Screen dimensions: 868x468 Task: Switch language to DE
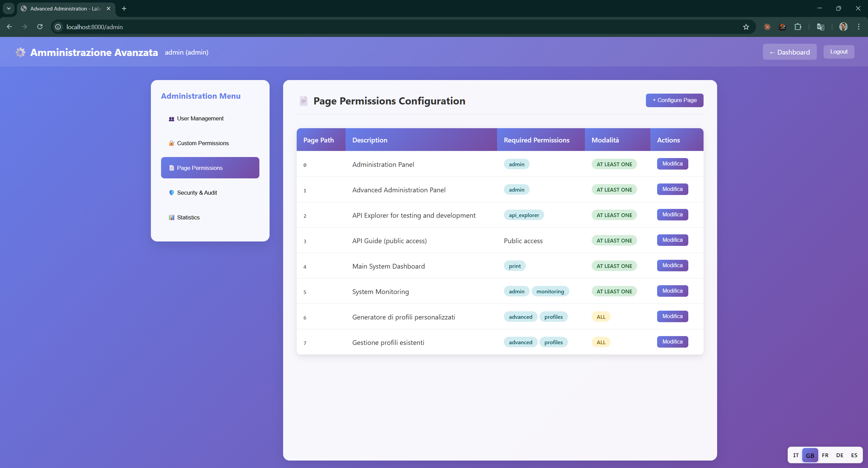pyautogui.click(x=840, y=455)
